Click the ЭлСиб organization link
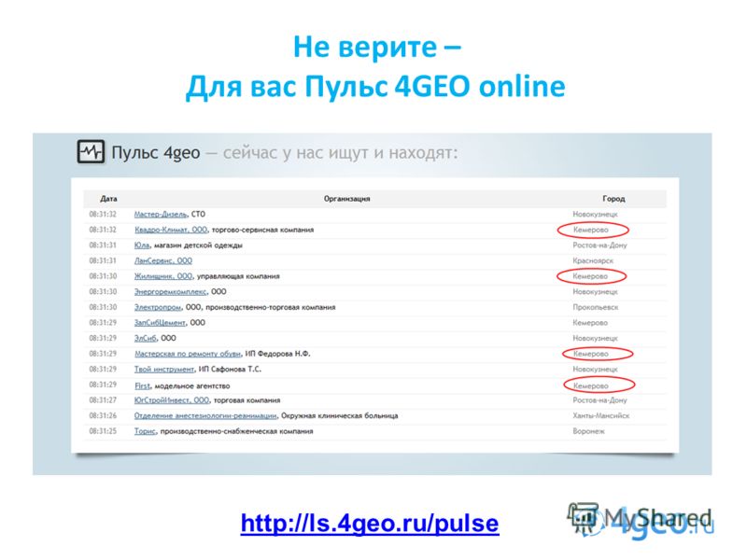Image resolution: width=747 pixels, height=560 pixels. tap(146, 338)
